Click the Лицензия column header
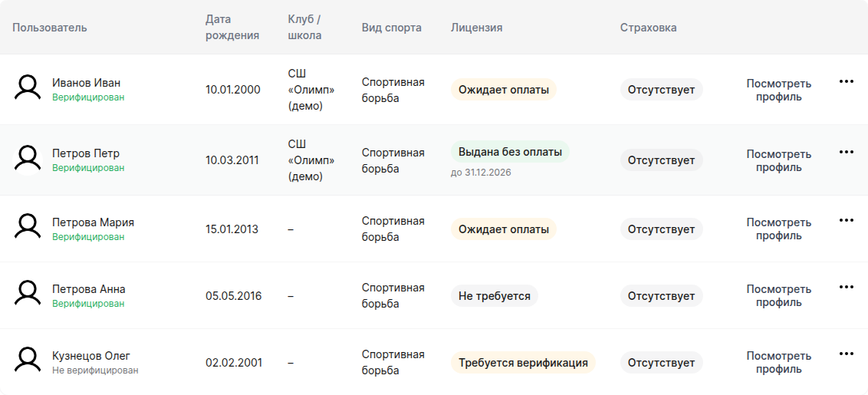Viewport: 868px width, 395px height. click(477, 28)
